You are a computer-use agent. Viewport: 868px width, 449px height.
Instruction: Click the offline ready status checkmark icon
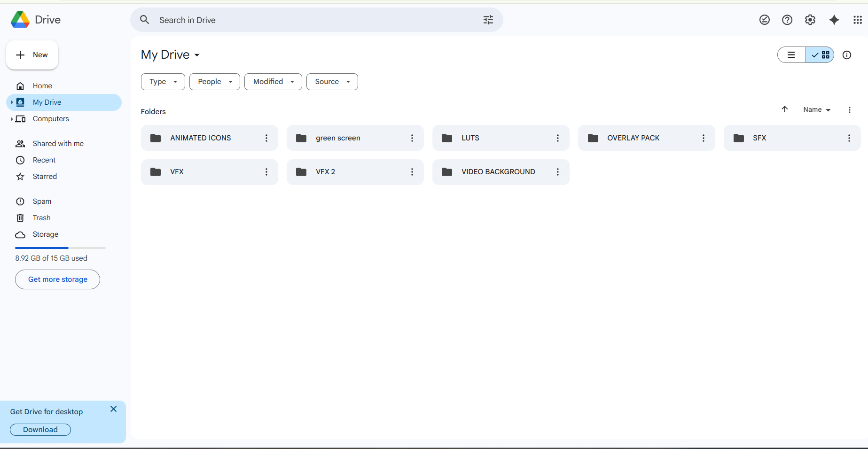click(x=765, y=20)
